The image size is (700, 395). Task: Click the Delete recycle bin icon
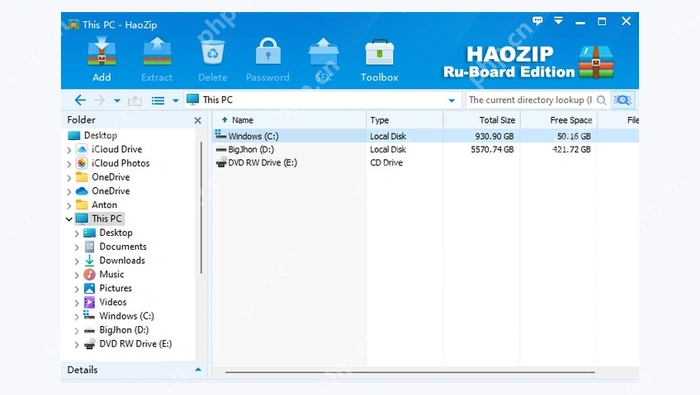(x=212, y=53)
